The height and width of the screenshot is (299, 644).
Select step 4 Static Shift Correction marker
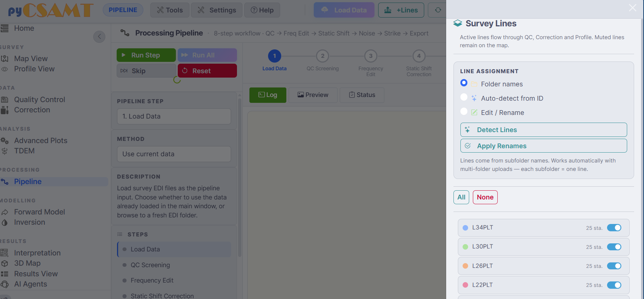click(x=419, y=56)
